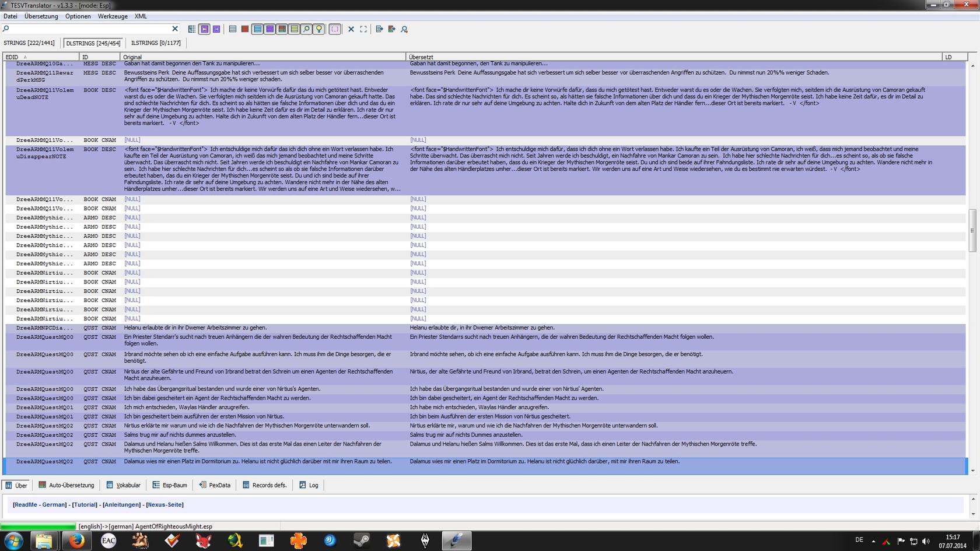This screenshot has width=980, height=551.
Task: Click the user search icon in toolbar
Action: (x=404, y=29)
